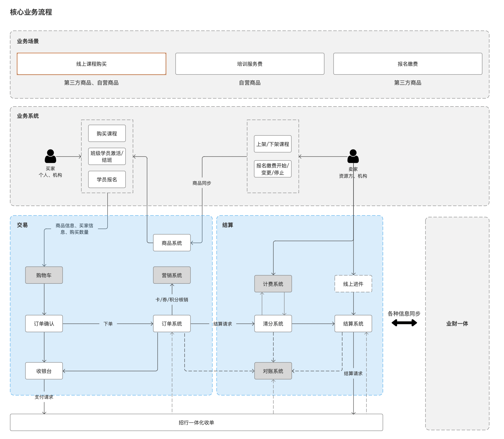Click the 卖家 资源方、机构 label
Image resolution: width=504 pixels, height=439 pixels.
(x=353, y=173)
